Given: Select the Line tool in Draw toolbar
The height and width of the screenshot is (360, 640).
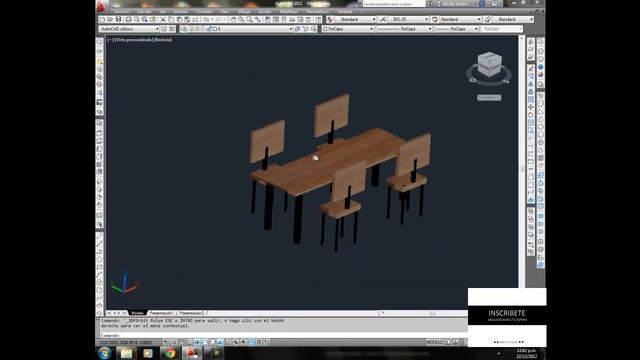Looking at the screenshot, I should pyautogui.click(x=100, y=236).
